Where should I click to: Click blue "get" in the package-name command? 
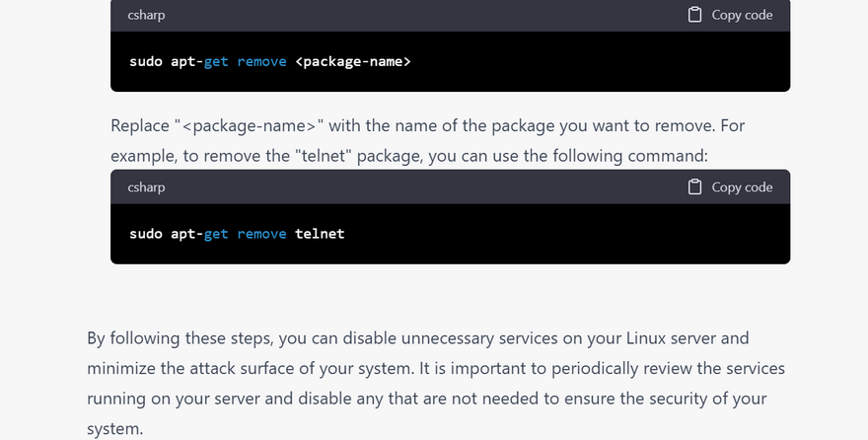tap(216, 61)
